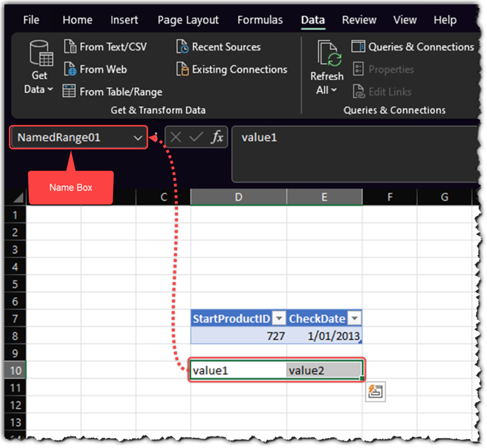Click cell containing value2
This screenshot has height=448, width=487.
click(324, 370)
